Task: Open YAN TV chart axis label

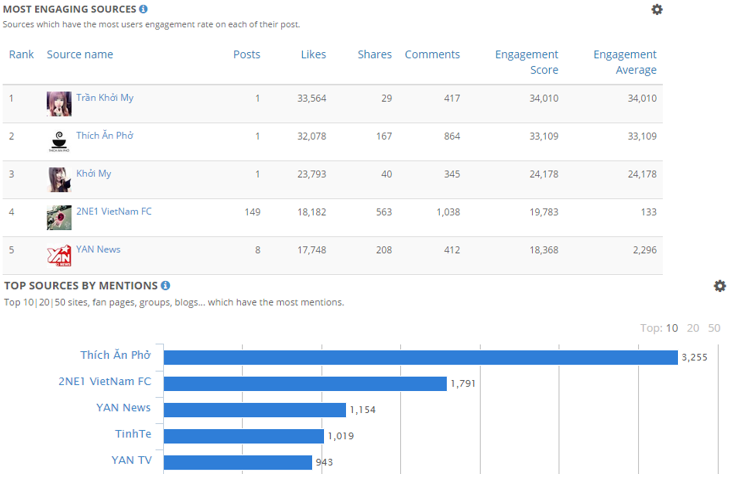Action: (x=131, y=460)
